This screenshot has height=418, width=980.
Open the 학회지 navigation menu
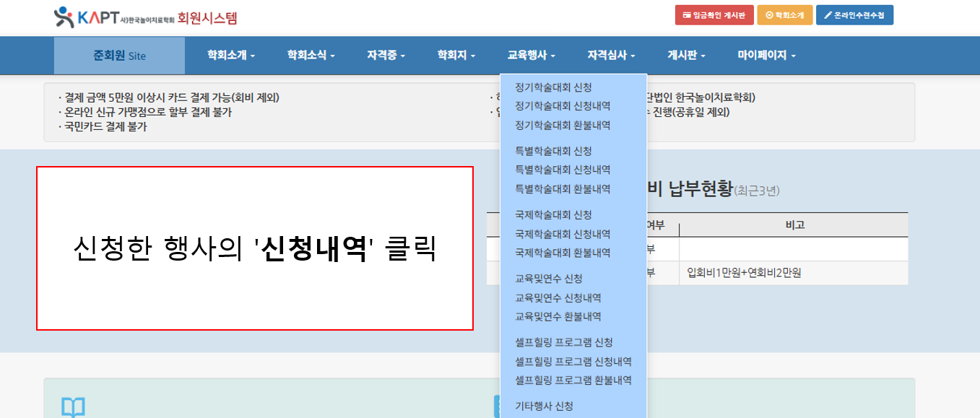pos(456,55)
